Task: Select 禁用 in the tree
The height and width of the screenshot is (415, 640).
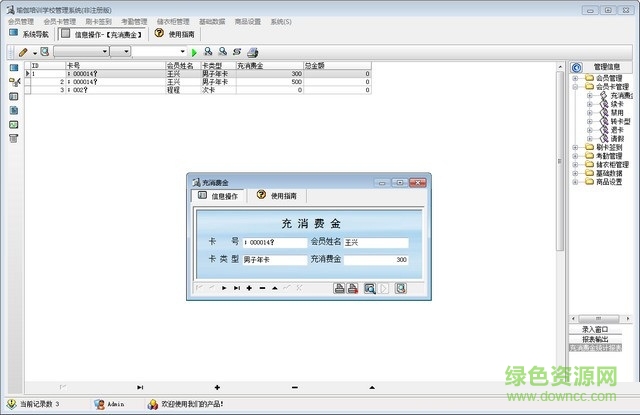Action: coord(617,113)
